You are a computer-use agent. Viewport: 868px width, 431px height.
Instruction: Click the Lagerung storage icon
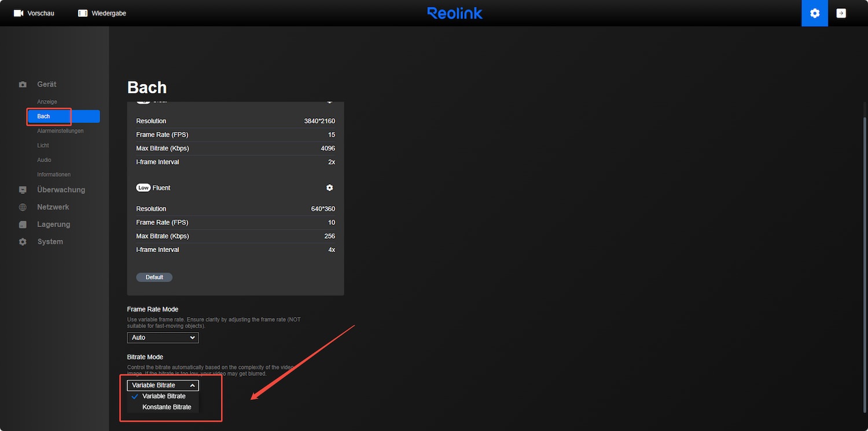pyautogui.click(x=23, y=225)
